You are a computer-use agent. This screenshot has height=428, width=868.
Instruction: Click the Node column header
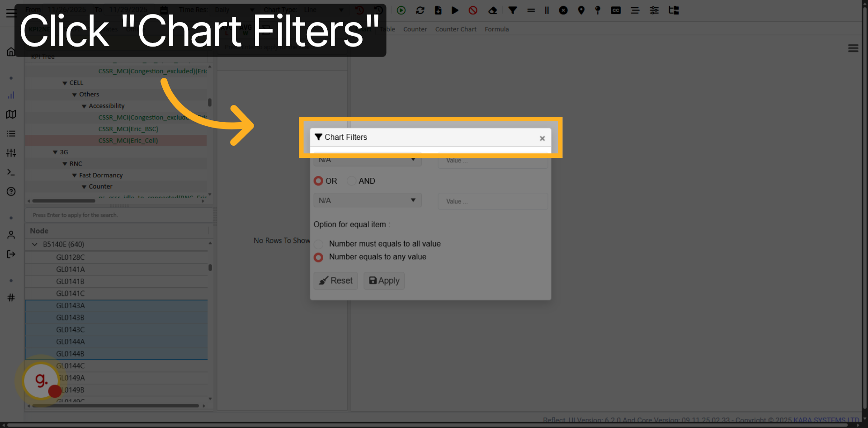tap(39, 231)
